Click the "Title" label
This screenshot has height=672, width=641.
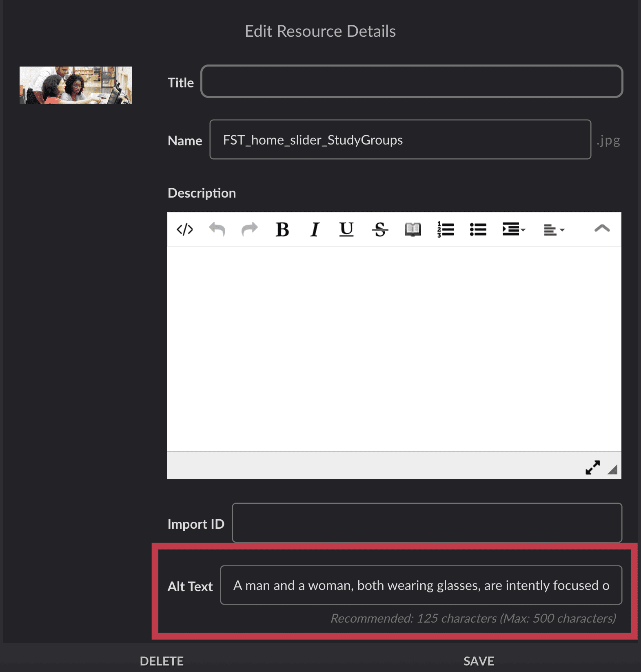point(181,83)
